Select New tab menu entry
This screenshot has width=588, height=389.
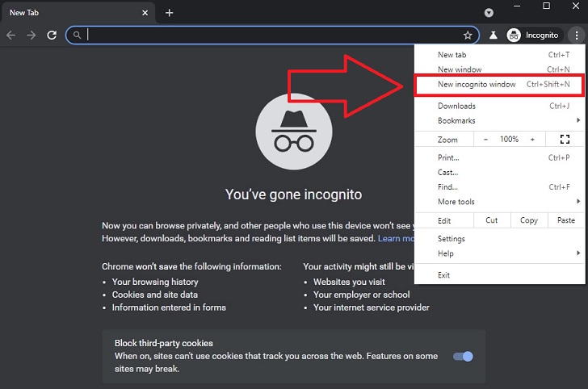[499, 55]
